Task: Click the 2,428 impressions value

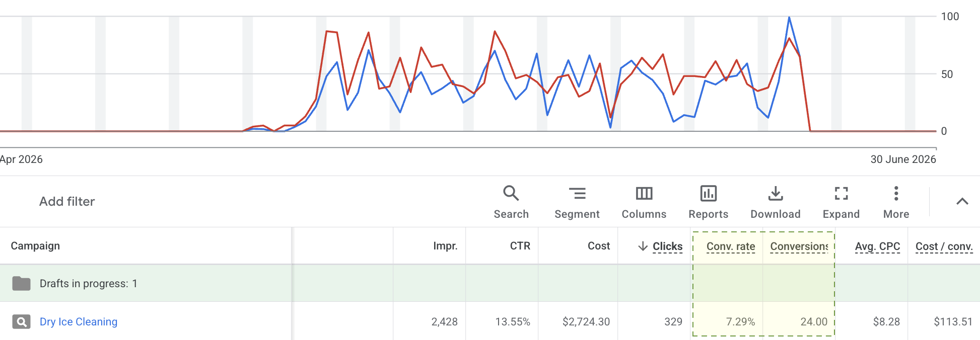Action: pos(444,322)
